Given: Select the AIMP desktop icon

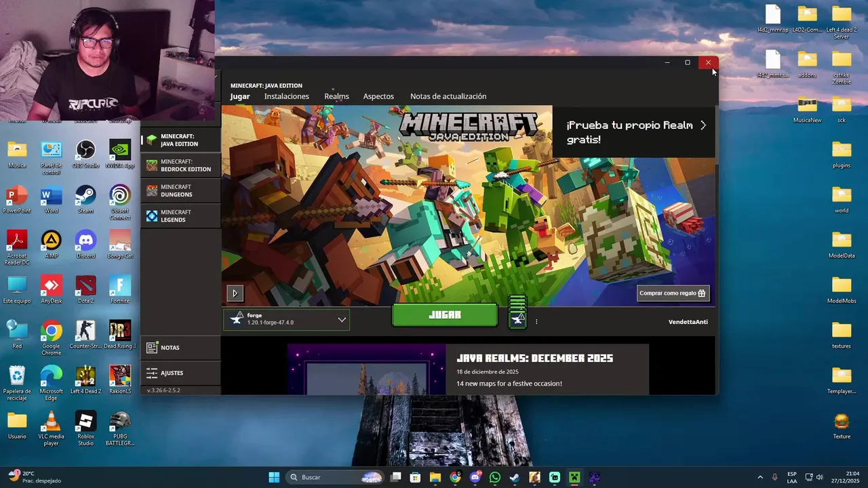Looking at the screenshot, I should pyautogui.click(x=51, y=245).
